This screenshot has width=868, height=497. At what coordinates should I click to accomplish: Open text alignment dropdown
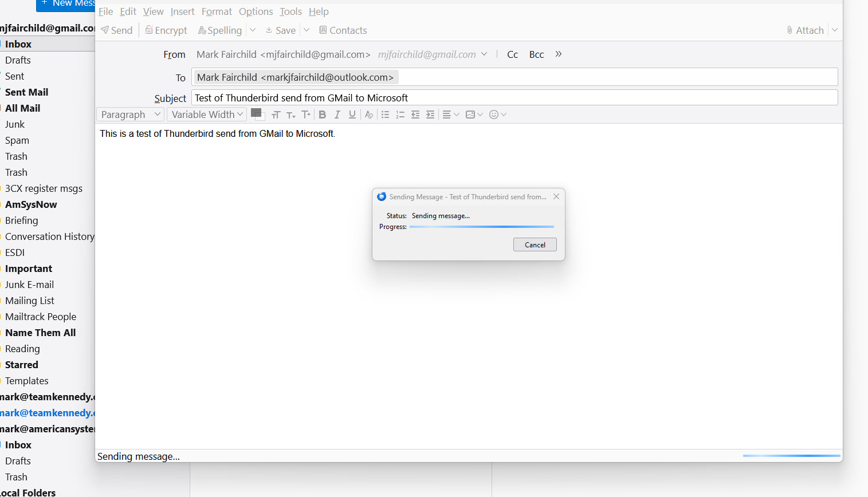(451, 115)
